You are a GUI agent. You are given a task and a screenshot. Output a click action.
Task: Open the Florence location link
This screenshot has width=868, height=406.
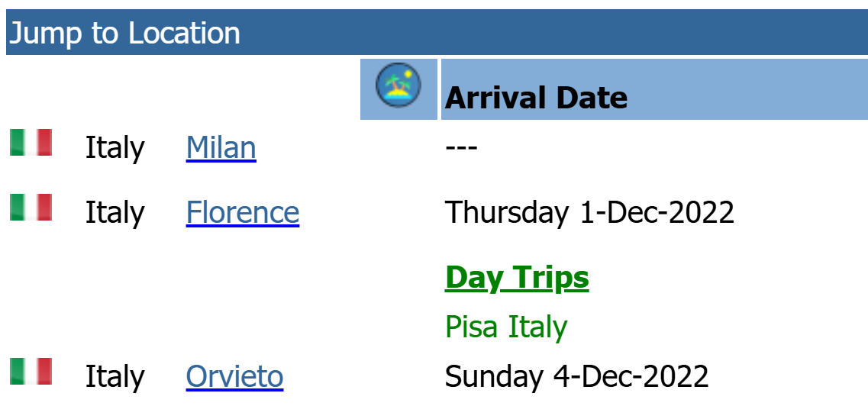click(243, 212)
